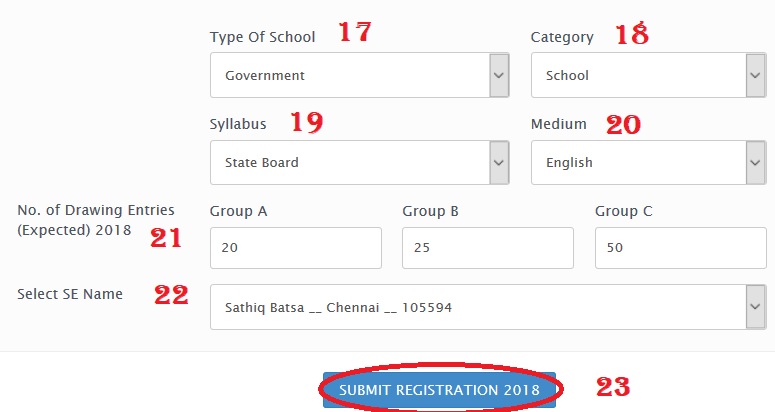Click the Type Of School label
Image resolution: width=775 pixels, height=412 pixels.
(262, 37)
